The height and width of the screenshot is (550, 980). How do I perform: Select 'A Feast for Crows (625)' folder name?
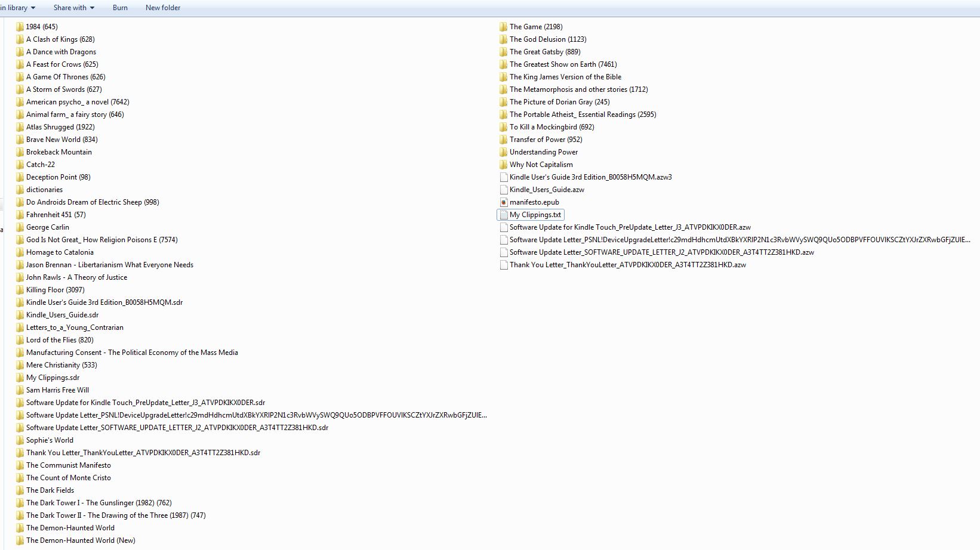coord(62,64)
